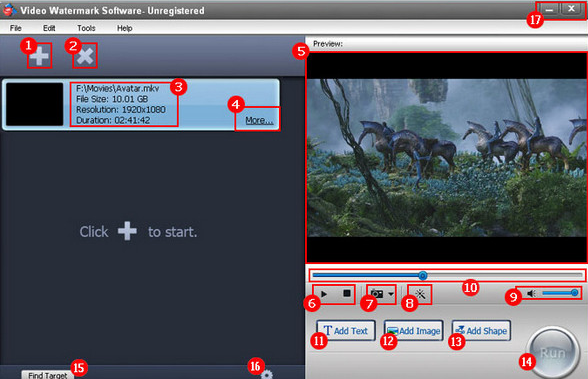Minimize the Video Watermark Software window
This screenshot has width=588, height=379.
point(549,9)
